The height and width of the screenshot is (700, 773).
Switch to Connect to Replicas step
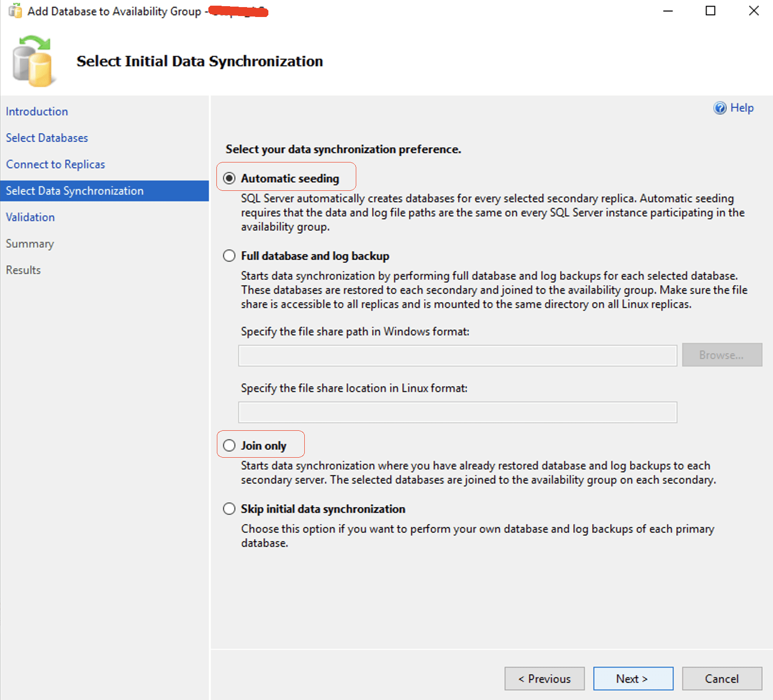[55, 164]
